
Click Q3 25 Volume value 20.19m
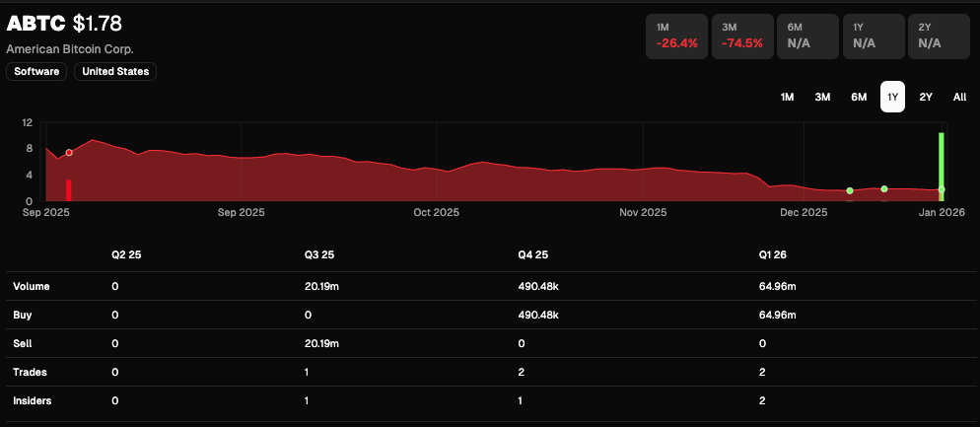[x=321, y=286]
